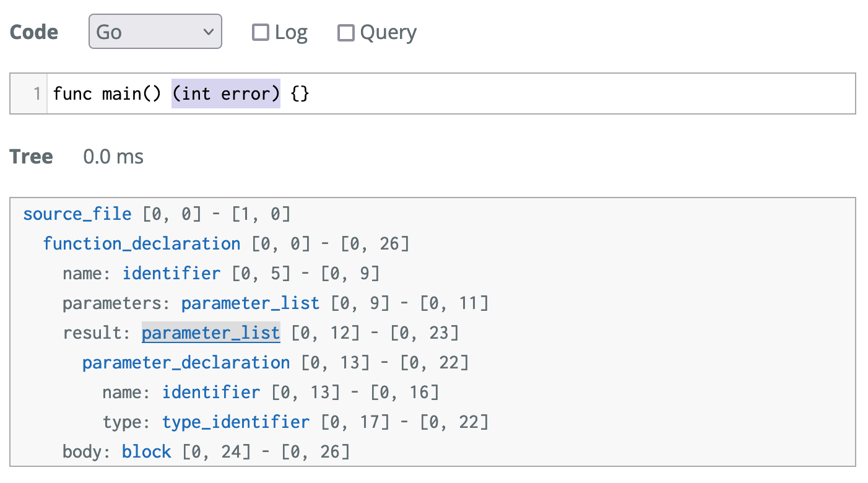Image resolution: width=868 pixels, height=483 pixels.
Task: Click the dropdown chevron arrow beside Go
Action: [208, 32]
